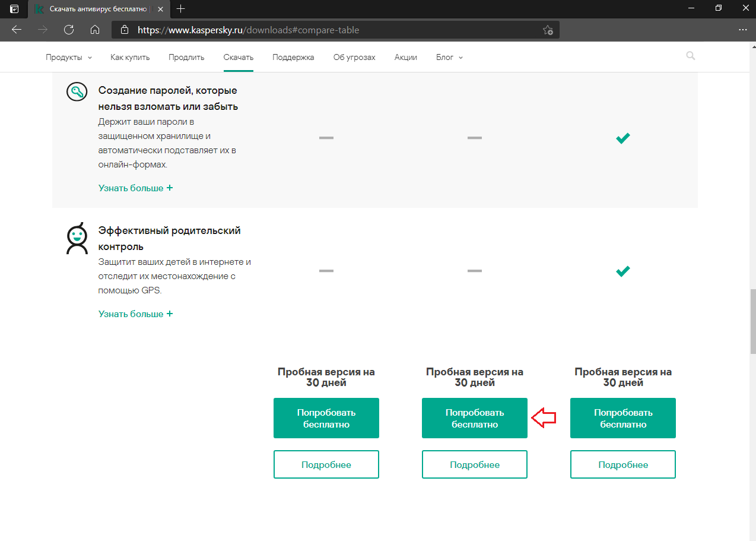Click the tab actions icon at top-left
Screen dimensions: 756x541
click(x=14, y=9)
